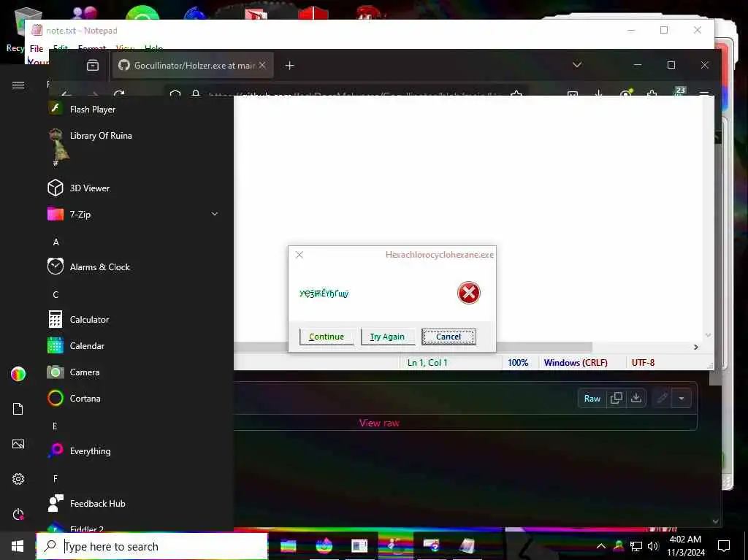Open Firefox View icon beside tabs
The image size is (748, 560).
[93, 66]
